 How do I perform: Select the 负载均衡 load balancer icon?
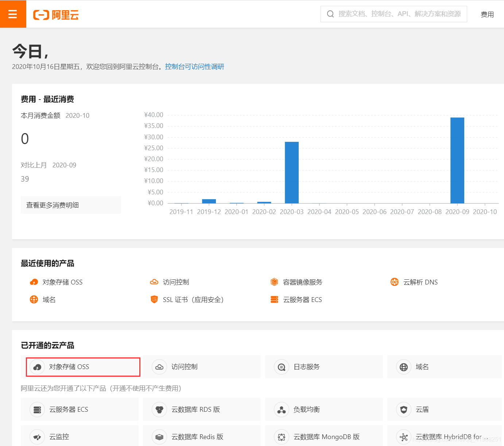(281, 409)
